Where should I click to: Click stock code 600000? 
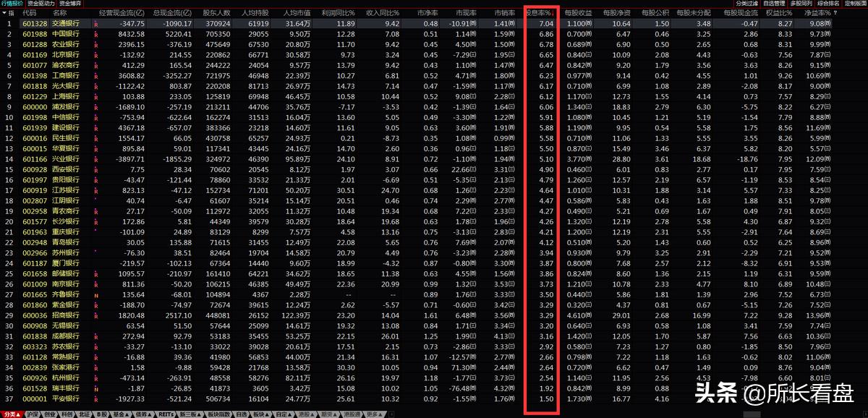click(x=33, y=106)
